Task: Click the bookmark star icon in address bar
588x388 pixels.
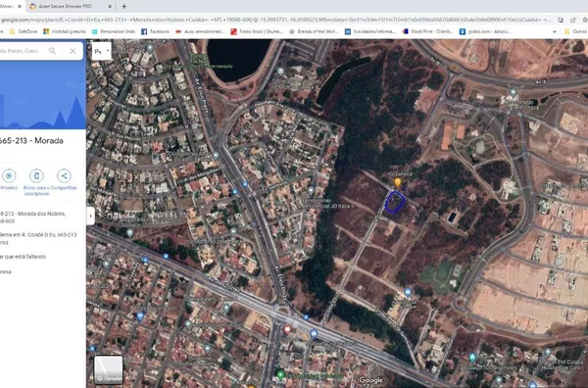Action: click(585, 20)
